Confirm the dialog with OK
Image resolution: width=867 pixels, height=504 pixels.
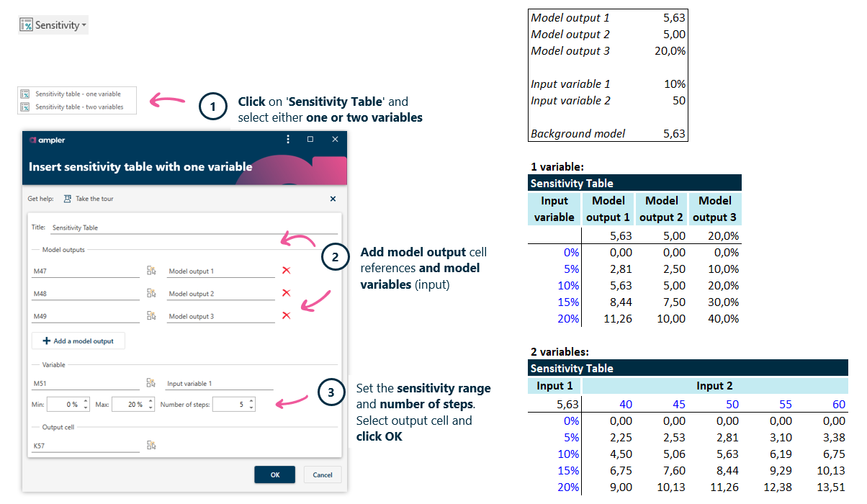click(x=274, y=474)
